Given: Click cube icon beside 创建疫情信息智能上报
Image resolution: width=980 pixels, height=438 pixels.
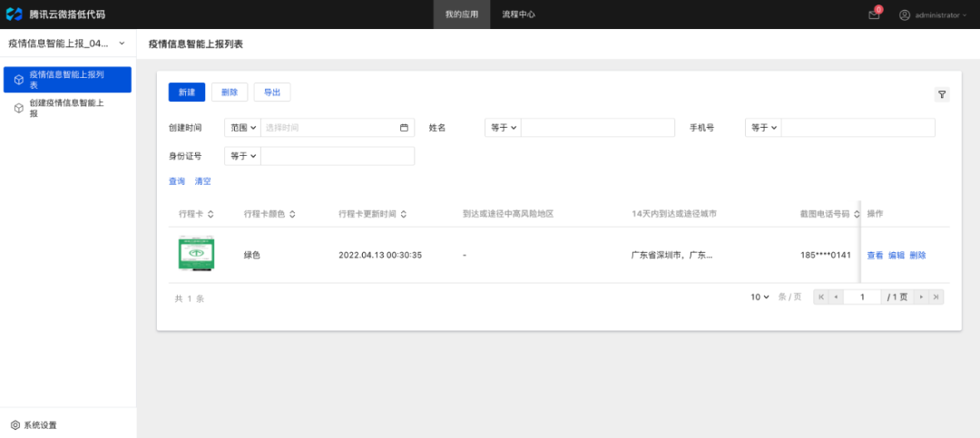Looking at the screenshot, I should tap(19, 108).
